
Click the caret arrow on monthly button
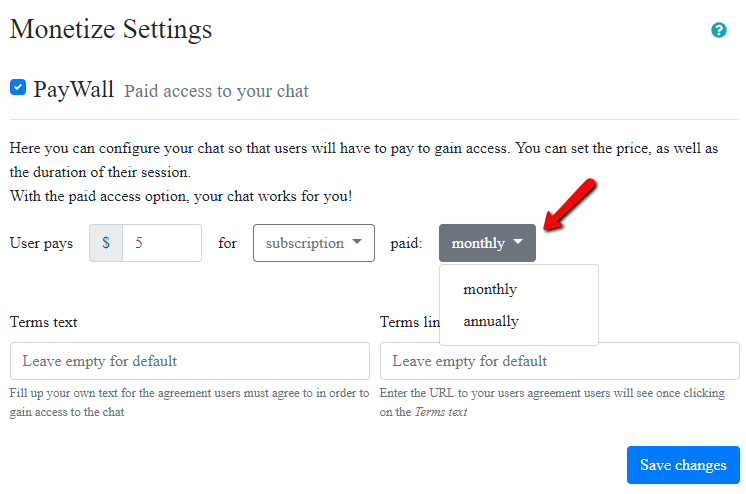click(518, 242)
